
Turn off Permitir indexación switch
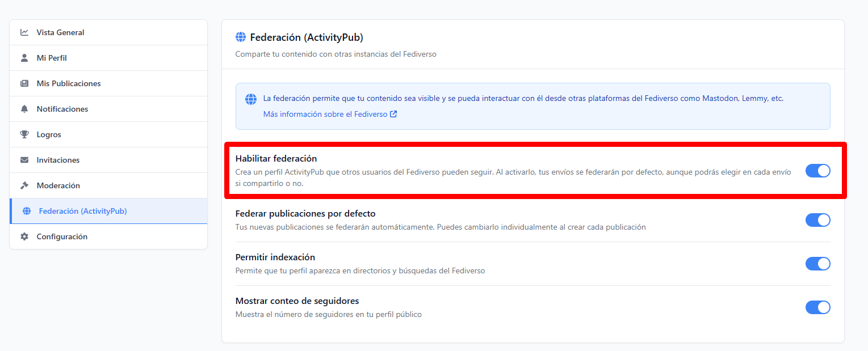[x=817, y=264]
